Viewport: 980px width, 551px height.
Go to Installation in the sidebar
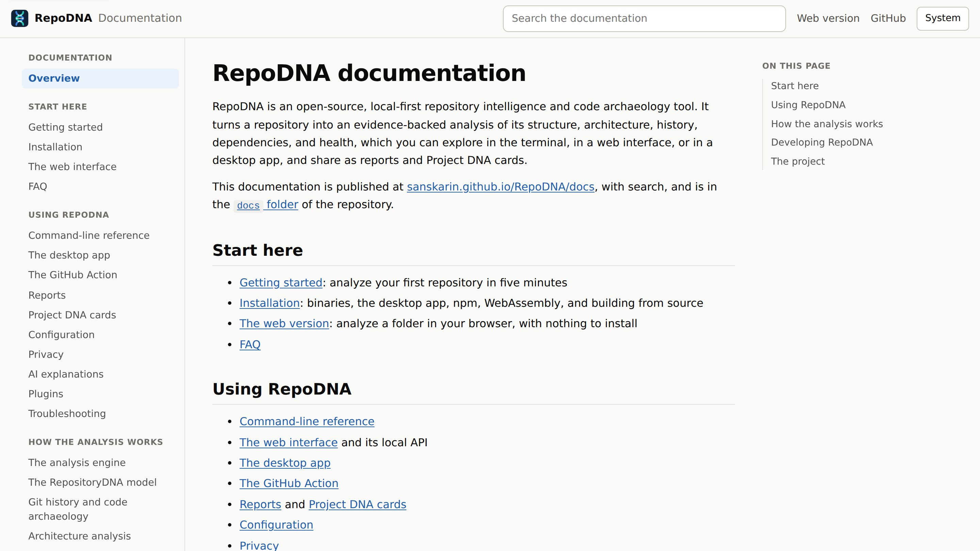pos(55,147)
